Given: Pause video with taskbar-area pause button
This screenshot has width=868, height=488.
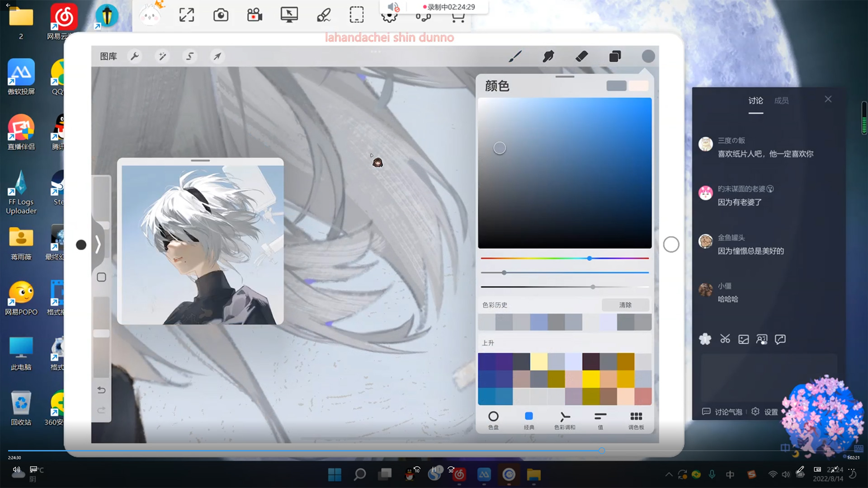Looking at the screenshot, I should (x=434, y=470).
